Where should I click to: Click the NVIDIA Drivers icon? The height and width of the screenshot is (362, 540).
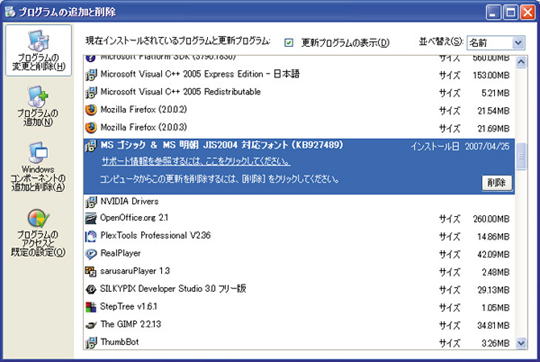(91, 202)
